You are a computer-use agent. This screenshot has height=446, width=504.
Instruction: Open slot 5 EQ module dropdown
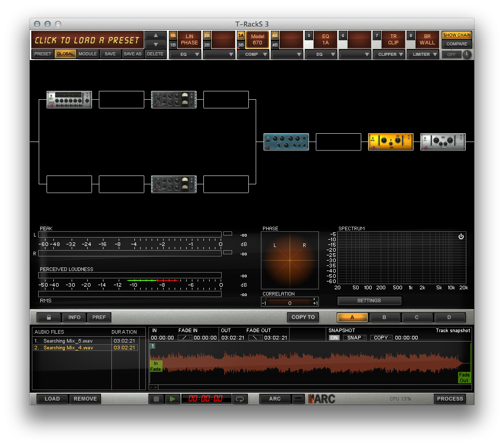coord(321,55)
